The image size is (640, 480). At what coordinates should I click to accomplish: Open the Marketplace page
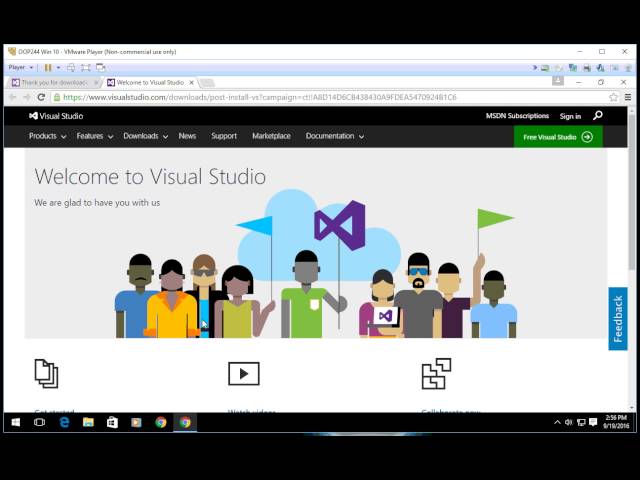tap(271, 136)
